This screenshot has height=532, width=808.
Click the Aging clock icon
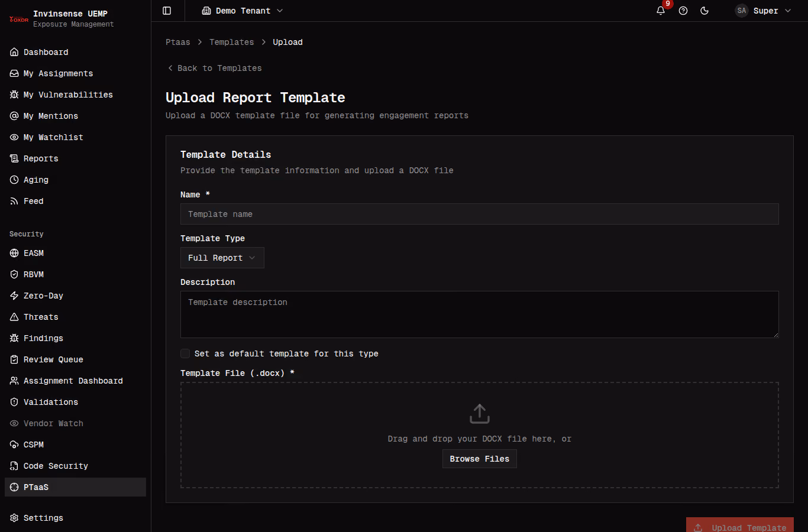(x=14, y=180)
